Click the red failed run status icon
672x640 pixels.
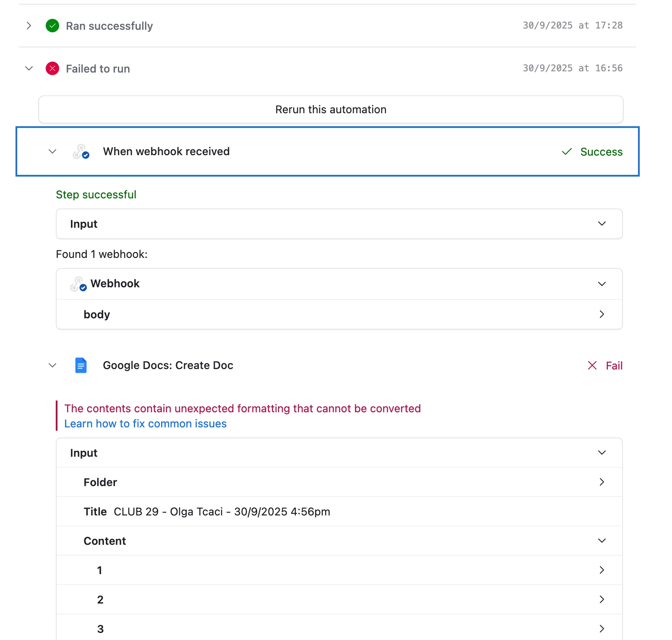tap(52, 68)
